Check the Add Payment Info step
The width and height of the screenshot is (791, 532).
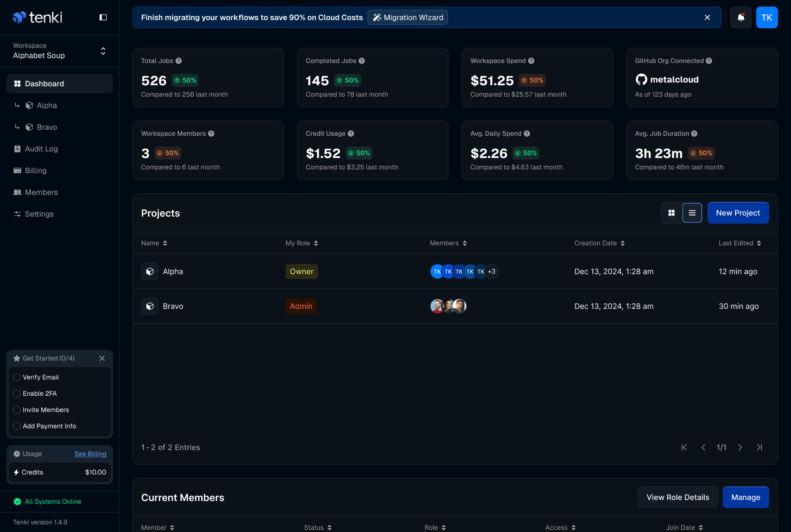point(17,426)
